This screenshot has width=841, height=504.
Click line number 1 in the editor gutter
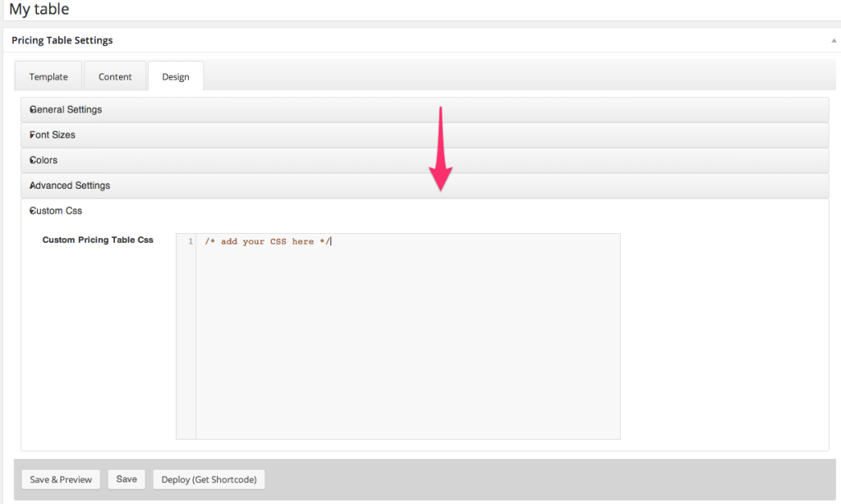point(189,241)
